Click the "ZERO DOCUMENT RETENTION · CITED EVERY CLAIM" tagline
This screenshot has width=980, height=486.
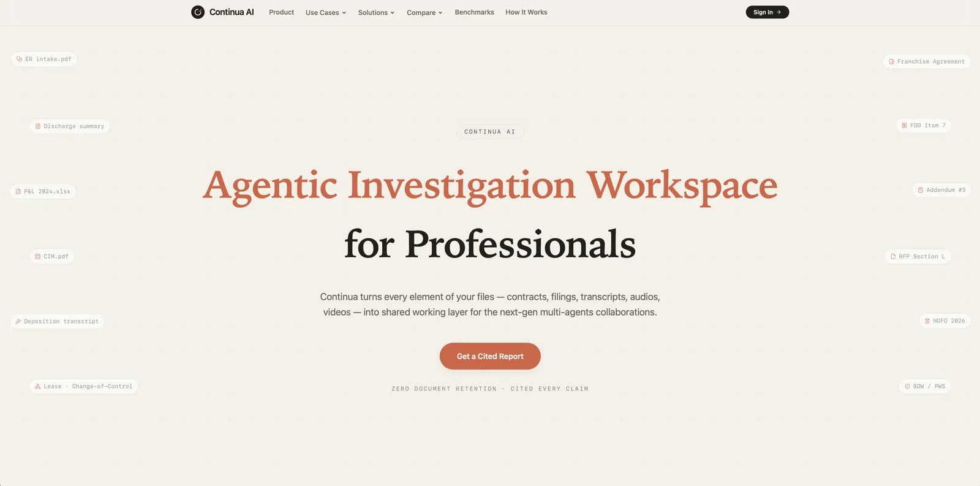[490, 389]
